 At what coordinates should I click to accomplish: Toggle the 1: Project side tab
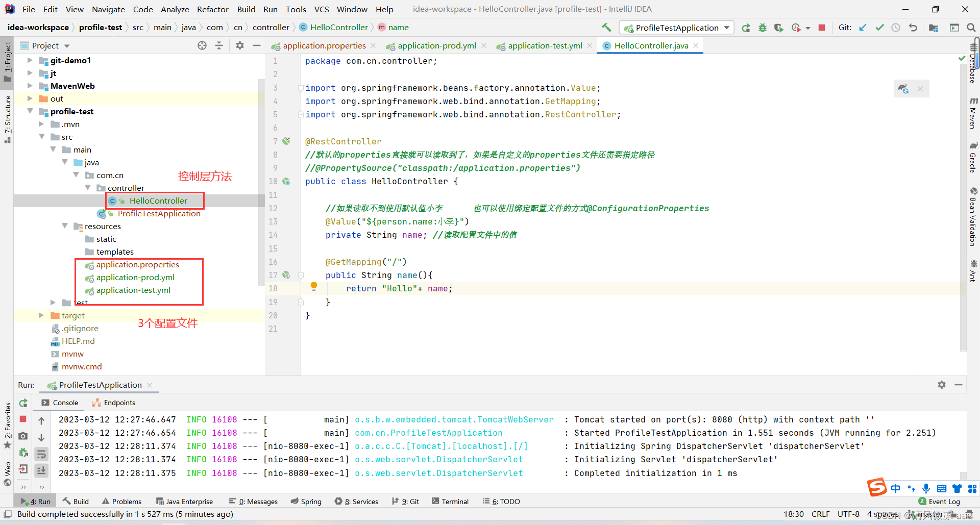click(7, 62)
